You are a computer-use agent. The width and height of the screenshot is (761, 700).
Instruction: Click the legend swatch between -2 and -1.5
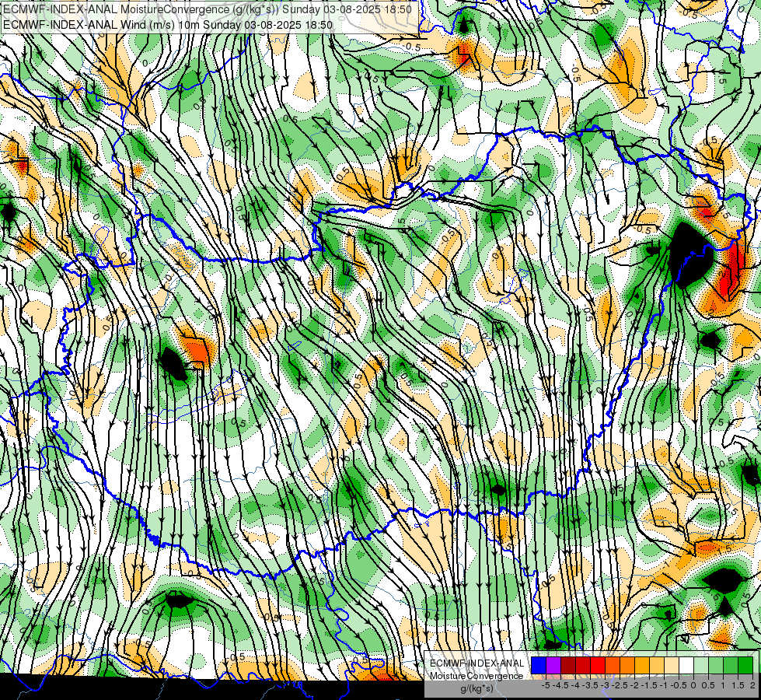coord(642,665)
